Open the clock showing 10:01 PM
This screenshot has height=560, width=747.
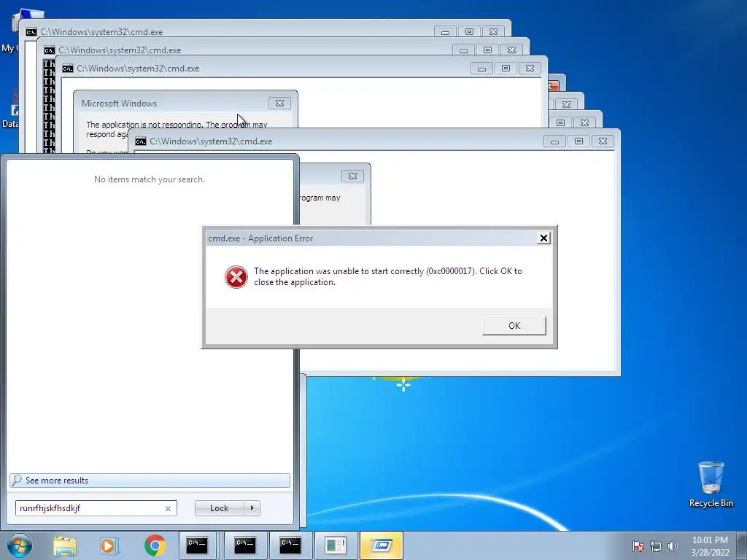(710, 546)
